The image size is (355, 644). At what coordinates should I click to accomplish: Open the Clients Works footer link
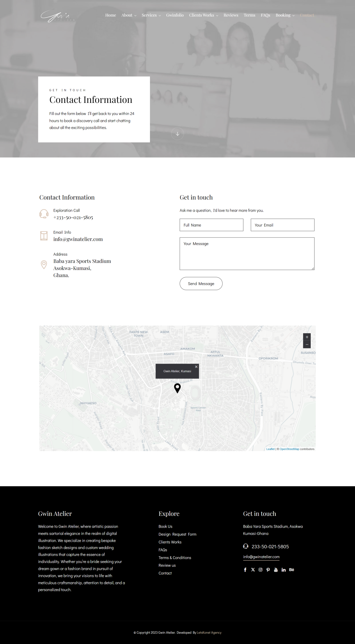coord(170,542)
